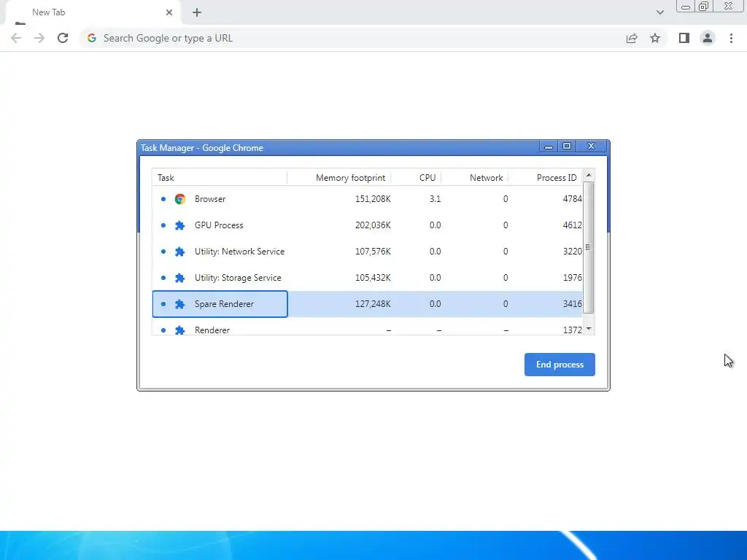Click process ID 1976
The width and height of the screenshot is (747, 560).
click(572, 278)
